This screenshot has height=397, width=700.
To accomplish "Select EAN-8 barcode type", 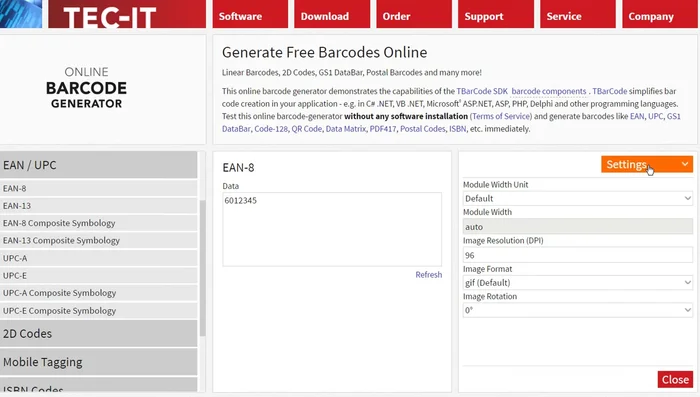I will pos(99,188).
